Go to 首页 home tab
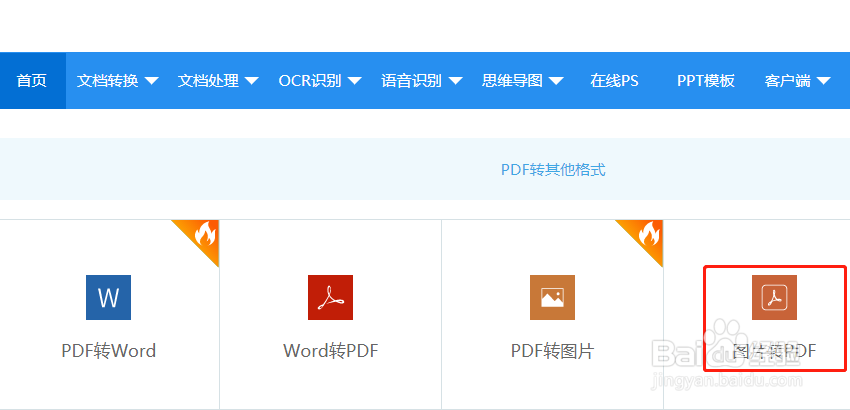 pyautogui.click(x=31, y=81)
